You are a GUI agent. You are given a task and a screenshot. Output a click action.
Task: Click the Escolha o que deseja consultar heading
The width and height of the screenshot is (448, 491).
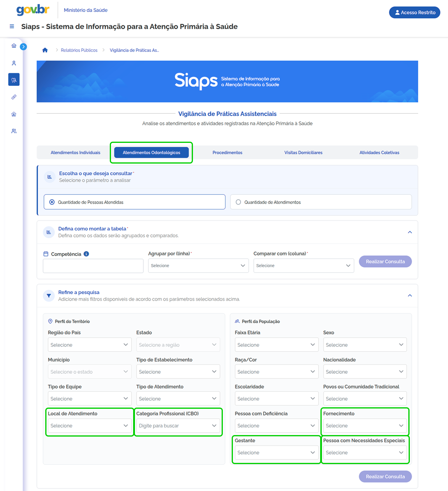coord(96,173)
